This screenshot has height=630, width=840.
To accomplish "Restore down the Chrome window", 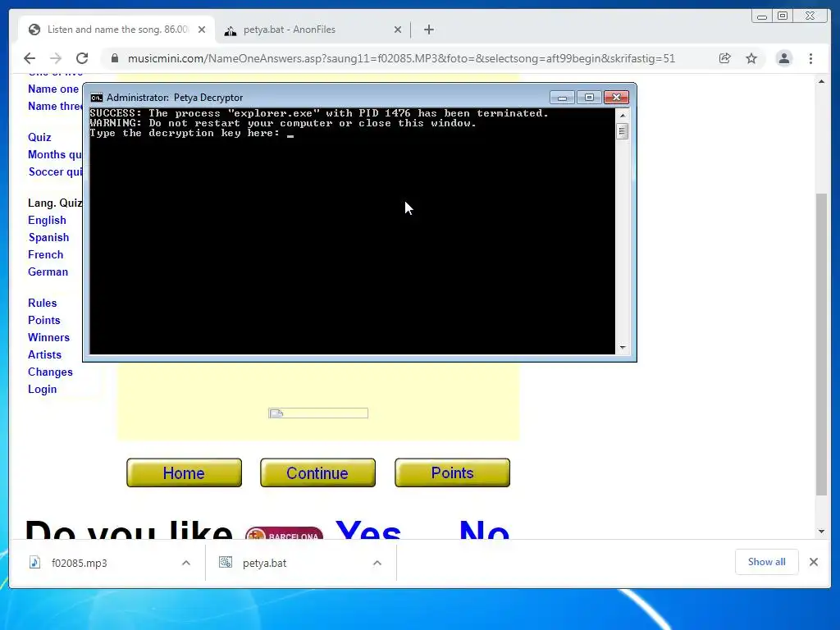I will pos(783,16).
